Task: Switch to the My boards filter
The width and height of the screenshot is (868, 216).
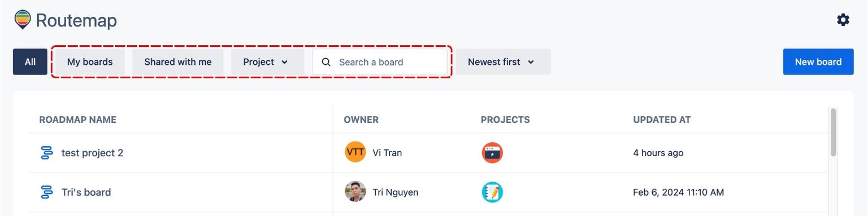Action: [x=90, y=62]
